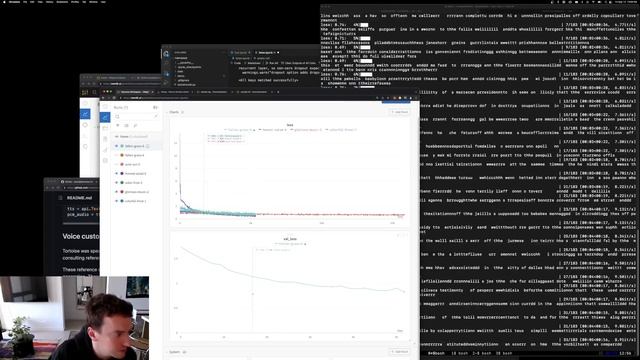Click the blue highlighted icon in the VS Code activity bar
Viewport: 640px width, 360px height.
[x=167, y=74]
